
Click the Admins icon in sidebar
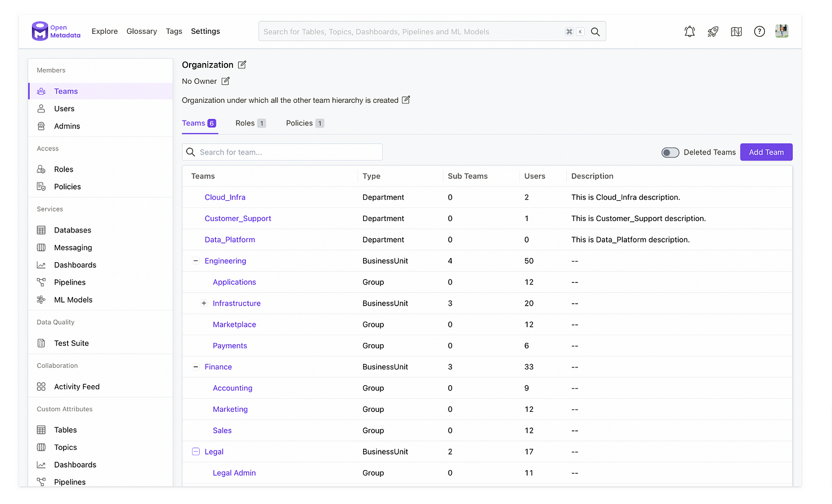(41, 126)
